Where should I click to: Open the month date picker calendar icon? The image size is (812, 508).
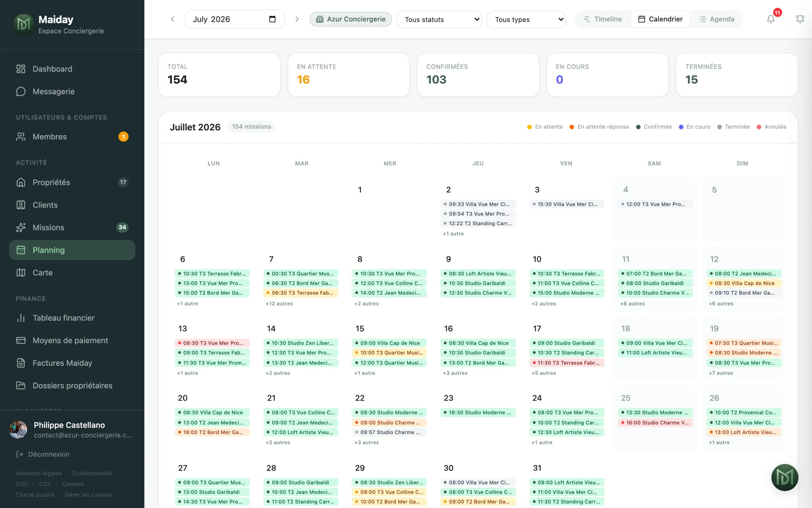(272, 19)
